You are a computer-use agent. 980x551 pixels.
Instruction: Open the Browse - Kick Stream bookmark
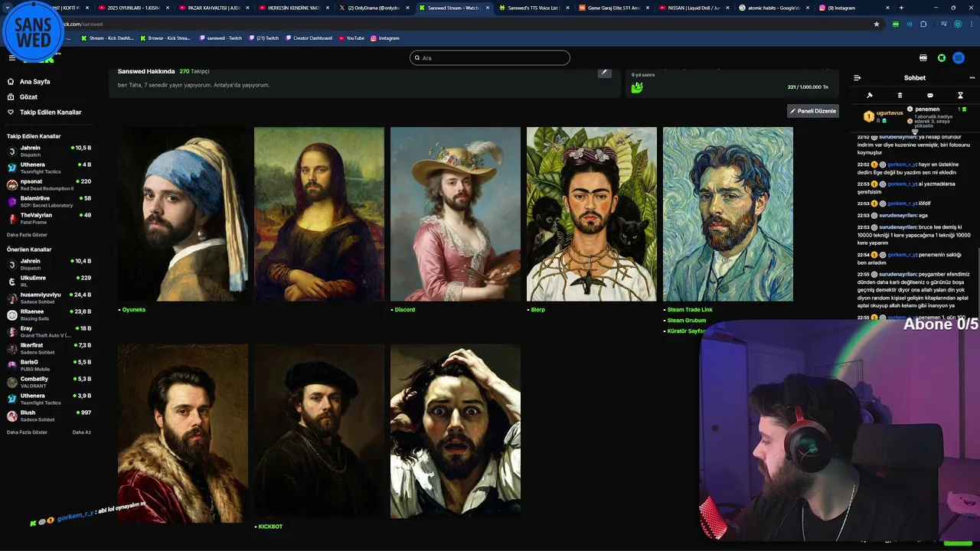[x=165, y=37]
